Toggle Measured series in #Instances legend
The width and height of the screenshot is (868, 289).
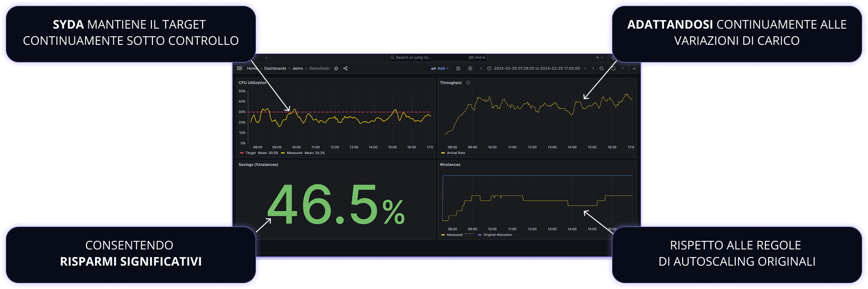pos(455,235)
